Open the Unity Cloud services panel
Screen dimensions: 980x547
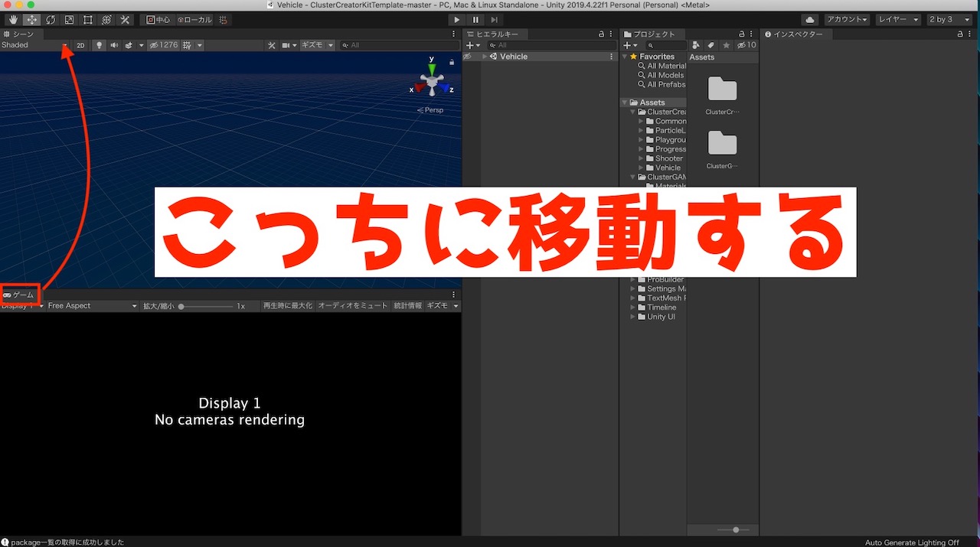(x=811, y=19)
